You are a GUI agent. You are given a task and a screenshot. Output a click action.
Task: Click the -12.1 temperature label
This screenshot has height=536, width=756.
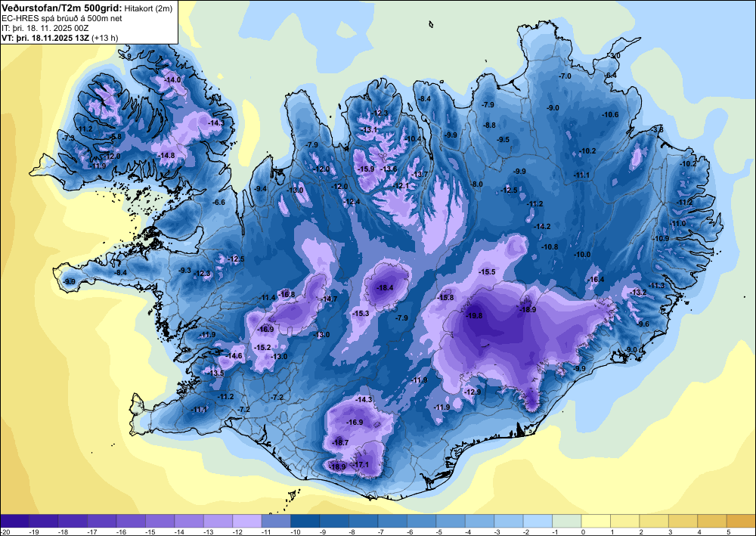tap(401, 185)
